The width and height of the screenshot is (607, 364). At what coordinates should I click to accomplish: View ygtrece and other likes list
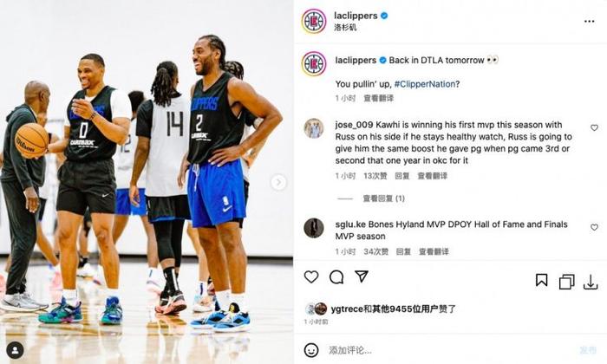click(394, 309)
